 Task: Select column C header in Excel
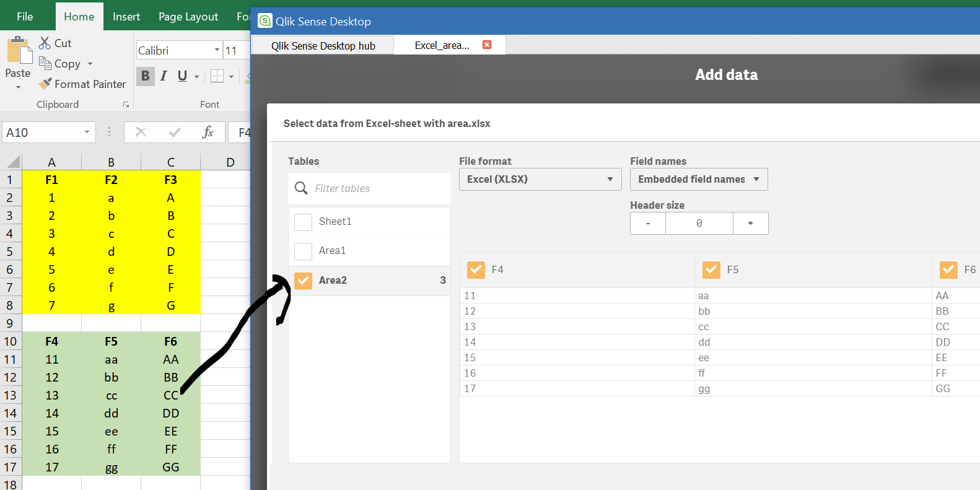pos(171,162)
